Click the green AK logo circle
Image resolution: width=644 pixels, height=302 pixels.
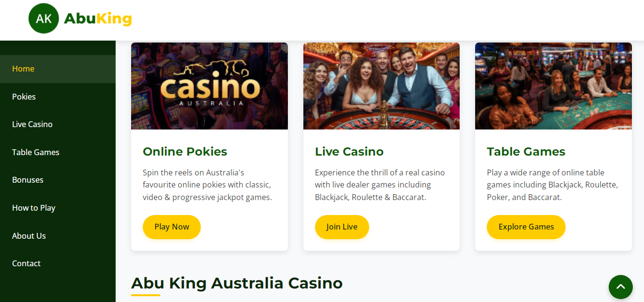tap(44, 18)
